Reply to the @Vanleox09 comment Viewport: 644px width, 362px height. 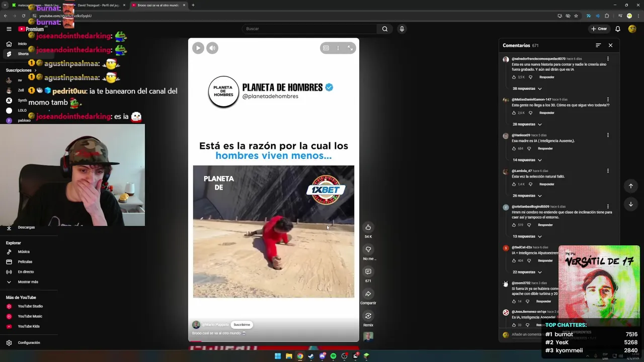[x=545, y=148]
